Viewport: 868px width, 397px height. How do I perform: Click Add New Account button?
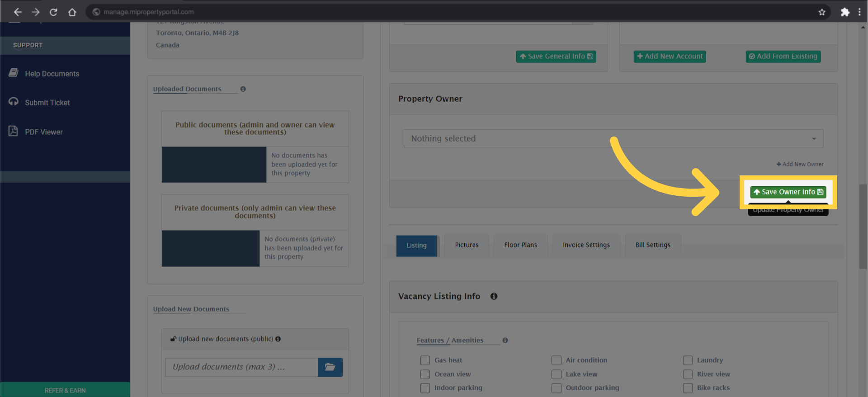coord(670,57)
